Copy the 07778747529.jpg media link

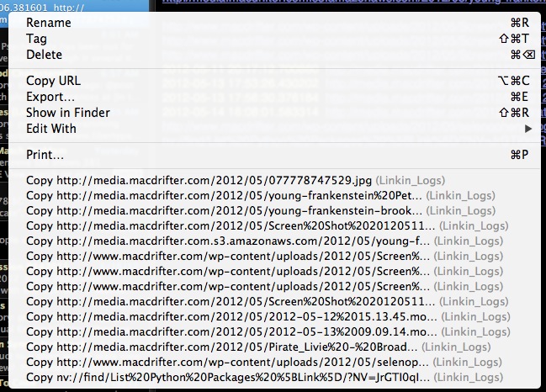[x=274, y=180]
